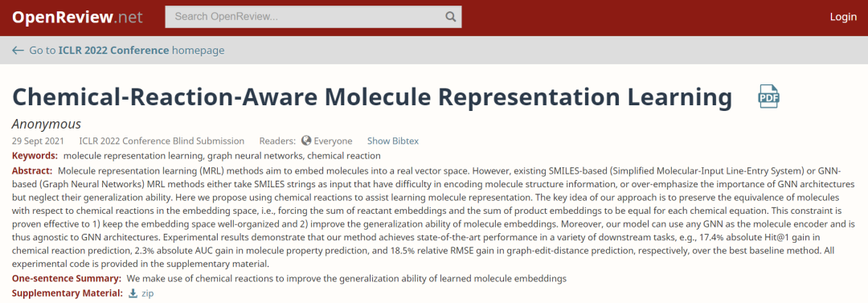Click the Readers label

[x=277, y=141]
